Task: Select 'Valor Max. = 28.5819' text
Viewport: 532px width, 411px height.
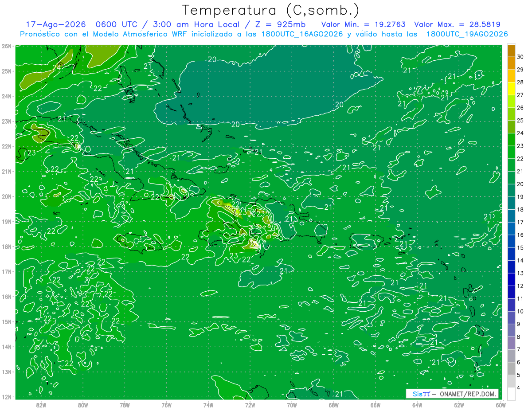Action: coord(458,24)
